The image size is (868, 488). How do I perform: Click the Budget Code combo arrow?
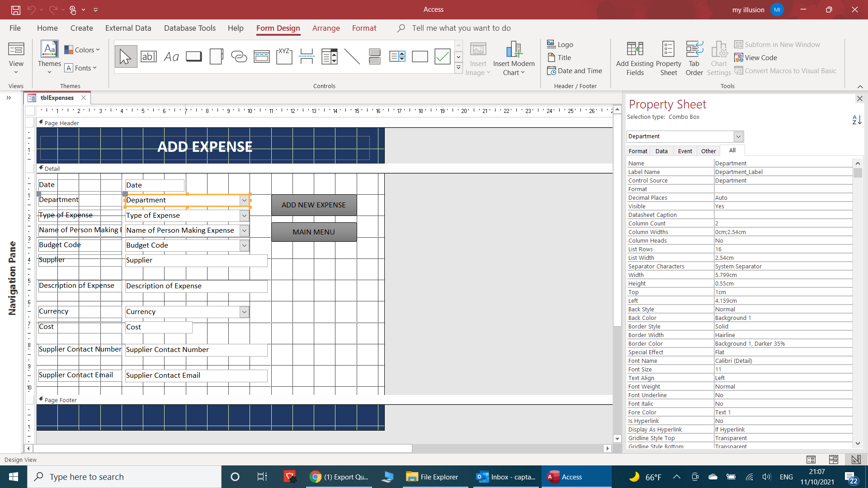(x=244, y=245)
